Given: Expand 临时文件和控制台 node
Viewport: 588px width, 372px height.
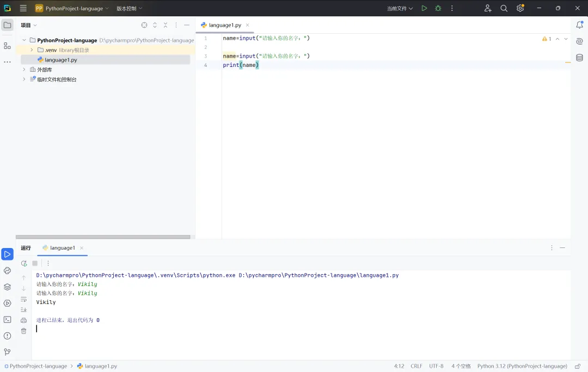Looking at the screenshot, I should pos(24,79).
